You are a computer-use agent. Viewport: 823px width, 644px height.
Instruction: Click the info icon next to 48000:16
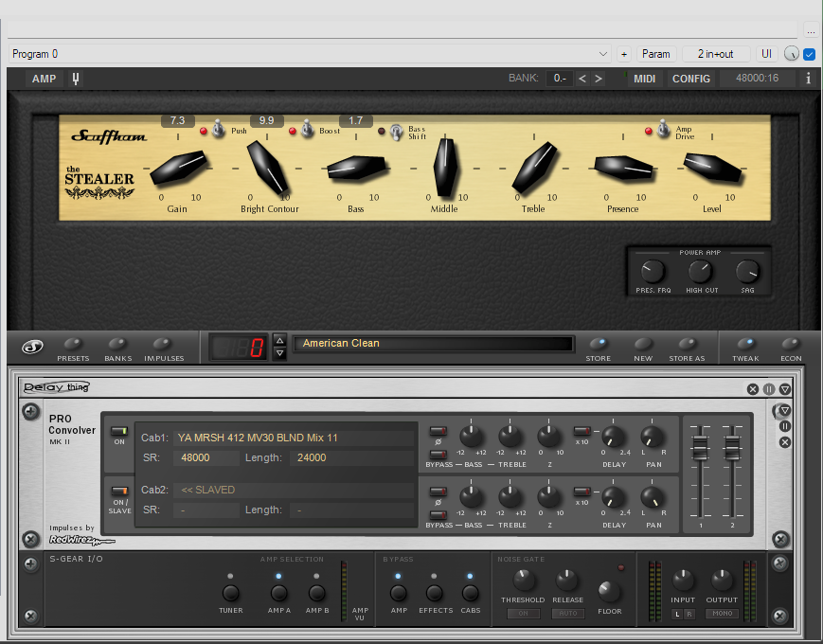point(808,79)
